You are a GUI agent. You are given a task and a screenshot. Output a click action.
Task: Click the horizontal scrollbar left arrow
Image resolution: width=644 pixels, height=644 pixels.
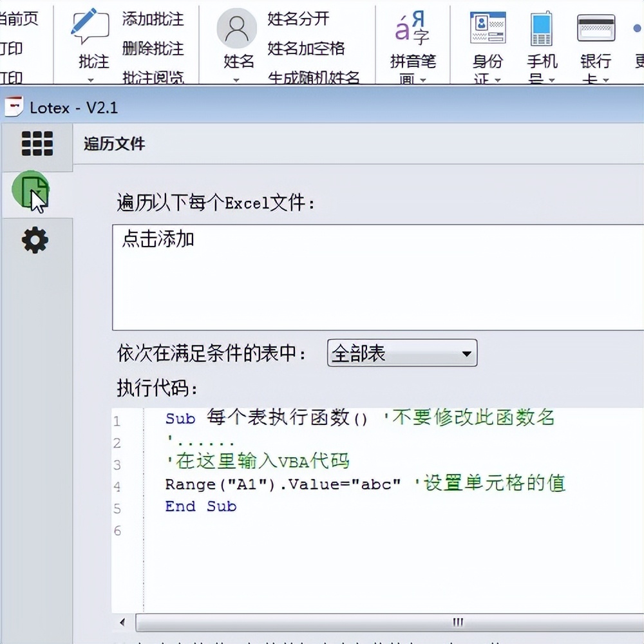click(123, 622)
